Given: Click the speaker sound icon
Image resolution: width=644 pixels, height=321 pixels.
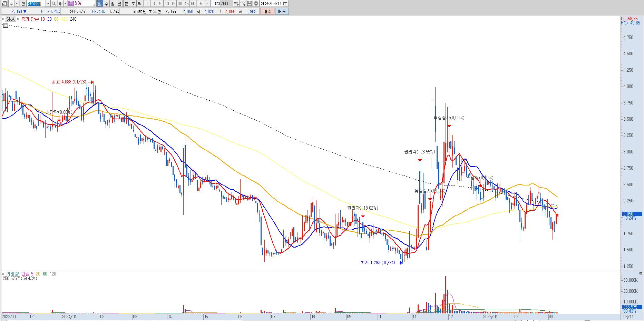Looking at the screenshot, I should [60, 3].
